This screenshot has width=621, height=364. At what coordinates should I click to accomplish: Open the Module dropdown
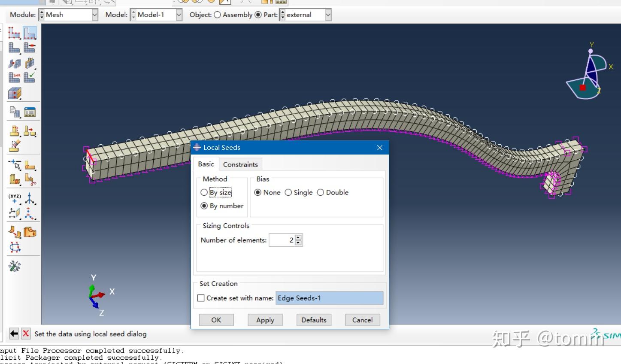point(95,15)
